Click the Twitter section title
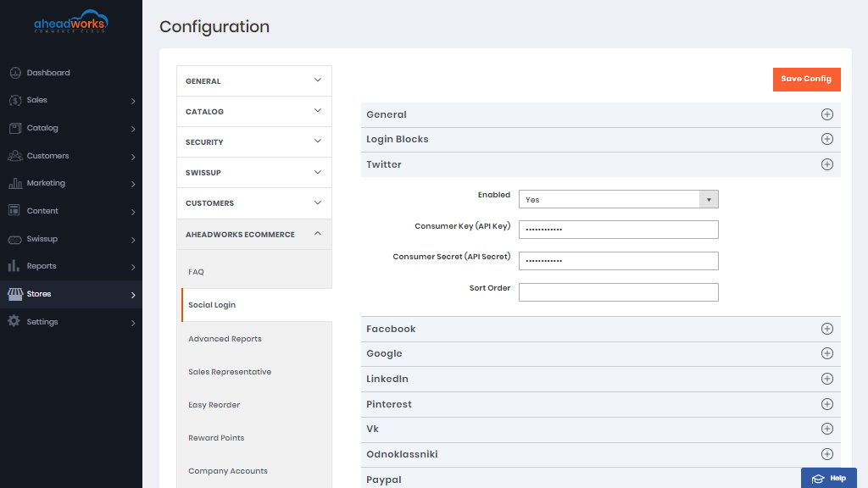 click(384, 164)
